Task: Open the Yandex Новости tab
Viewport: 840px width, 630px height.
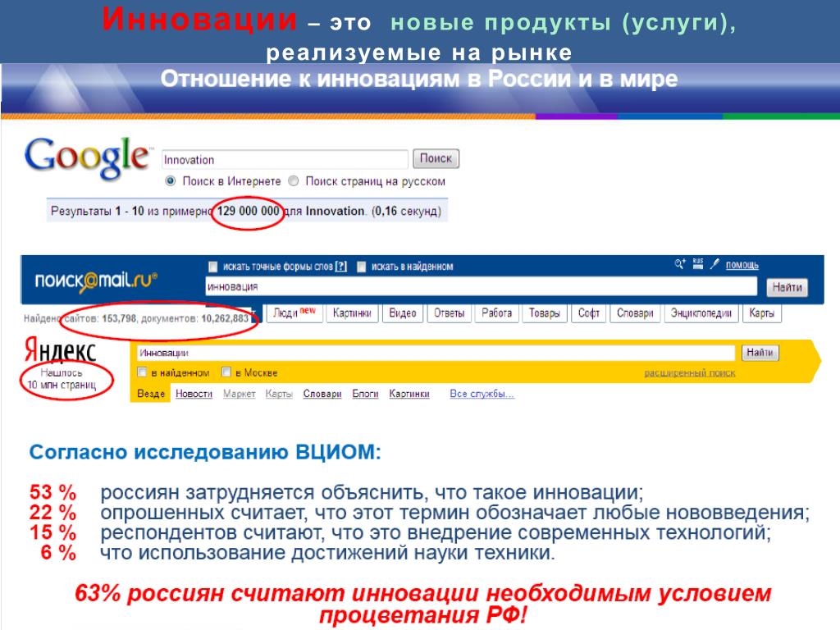Action: click(x=194, y=394)
